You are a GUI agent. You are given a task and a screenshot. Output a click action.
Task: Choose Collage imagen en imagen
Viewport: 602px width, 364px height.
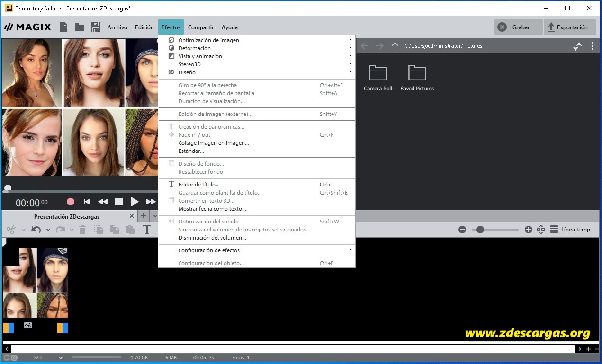[257, 143]
